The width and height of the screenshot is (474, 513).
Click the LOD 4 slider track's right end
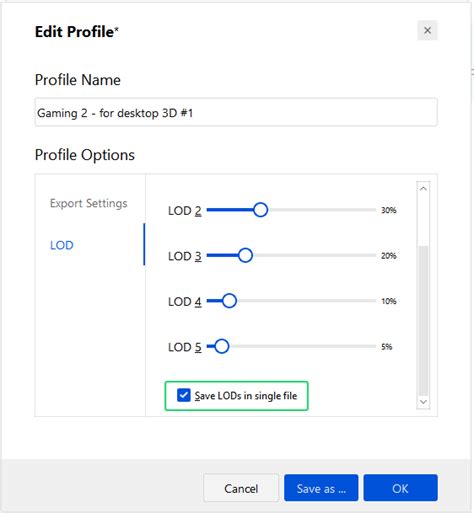(373, 301)
